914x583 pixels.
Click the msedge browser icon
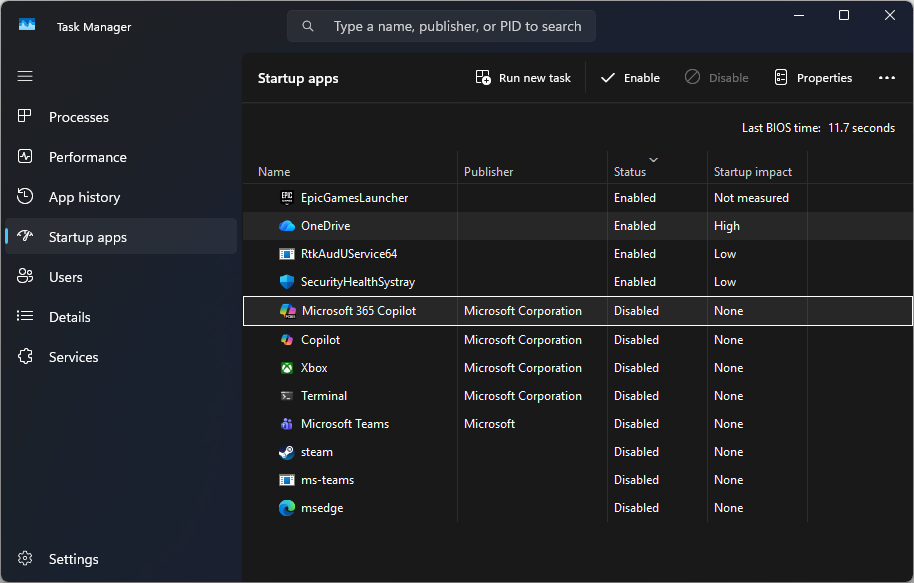coord(287,508)
